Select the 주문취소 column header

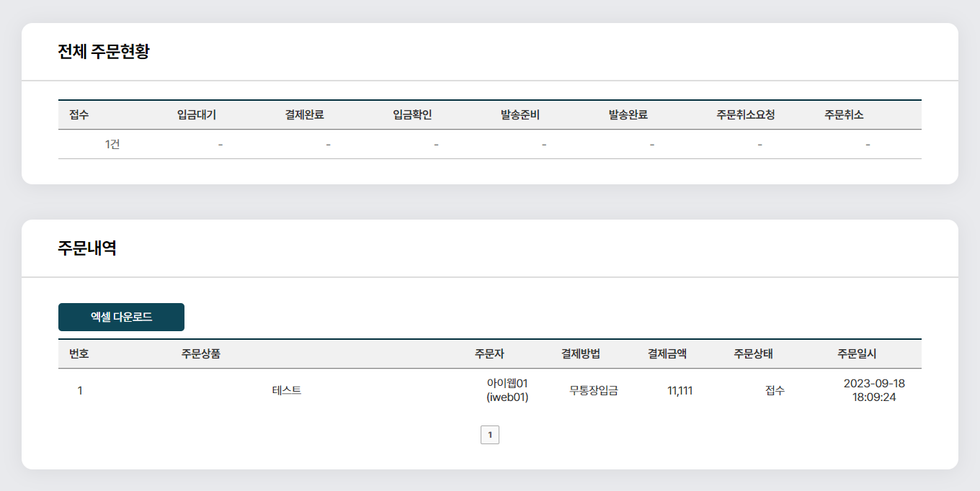(x=845, y=114)
